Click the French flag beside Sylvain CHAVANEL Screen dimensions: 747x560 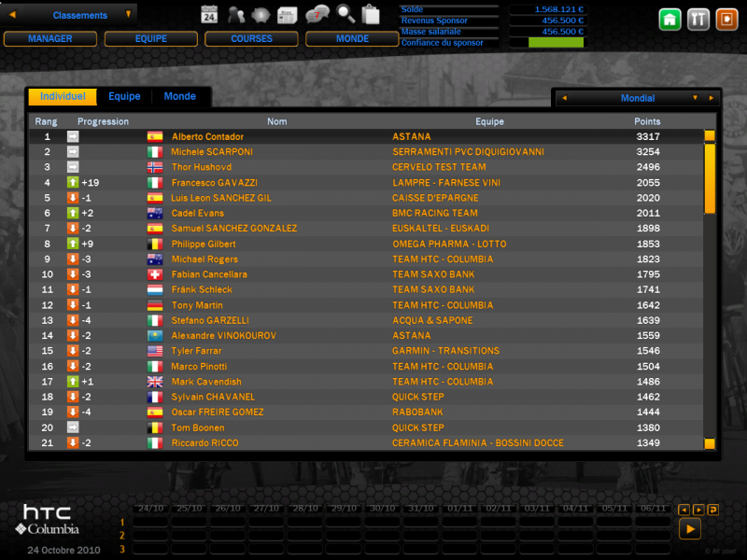pos(155,397)
